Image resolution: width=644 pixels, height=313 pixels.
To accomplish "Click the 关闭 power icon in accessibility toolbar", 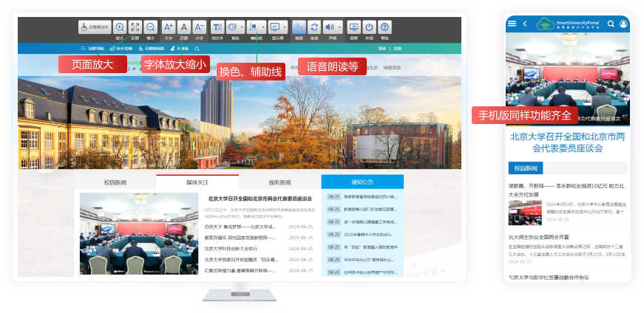I will pyautogui.click(x=369, y=27).
